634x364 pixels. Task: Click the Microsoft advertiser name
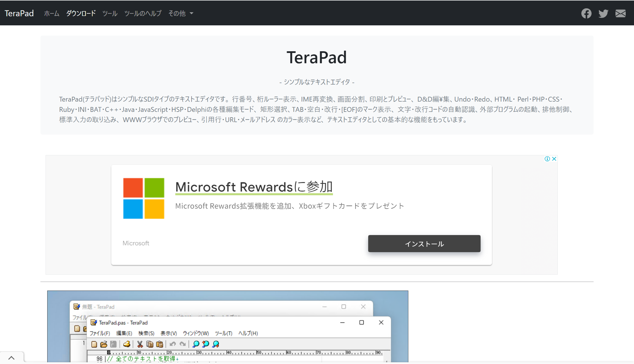(136, 243)
